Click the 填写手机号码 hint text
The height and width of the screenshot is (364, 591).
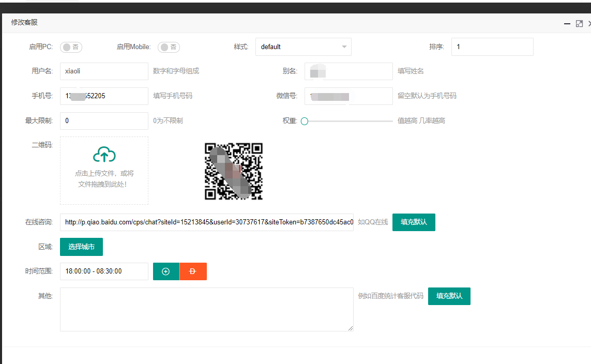[173, 96]
